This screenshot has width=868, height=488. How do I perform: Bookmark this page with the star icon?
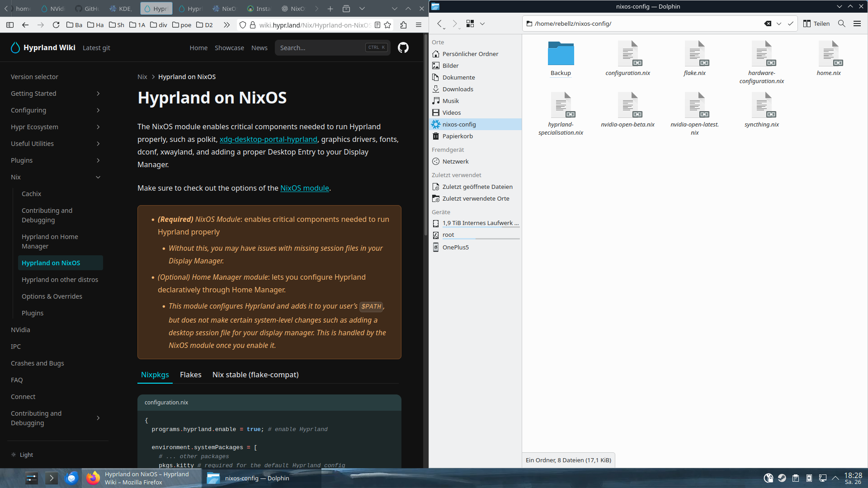387,25
